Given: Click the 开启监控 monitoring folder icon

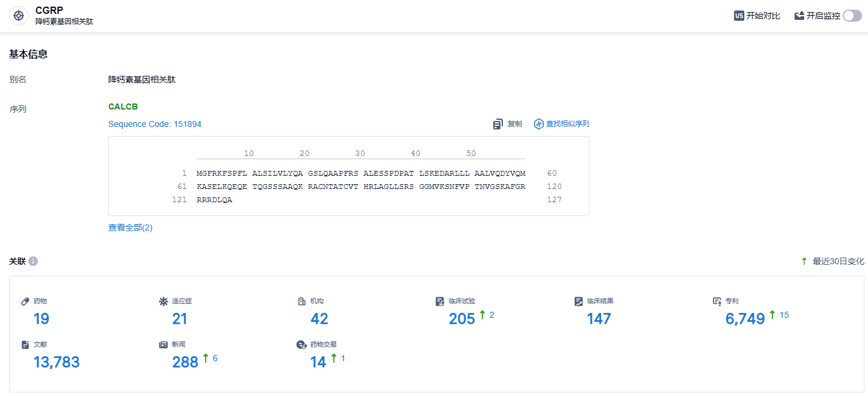Looking at the screenshot, I should pos(799,16).
